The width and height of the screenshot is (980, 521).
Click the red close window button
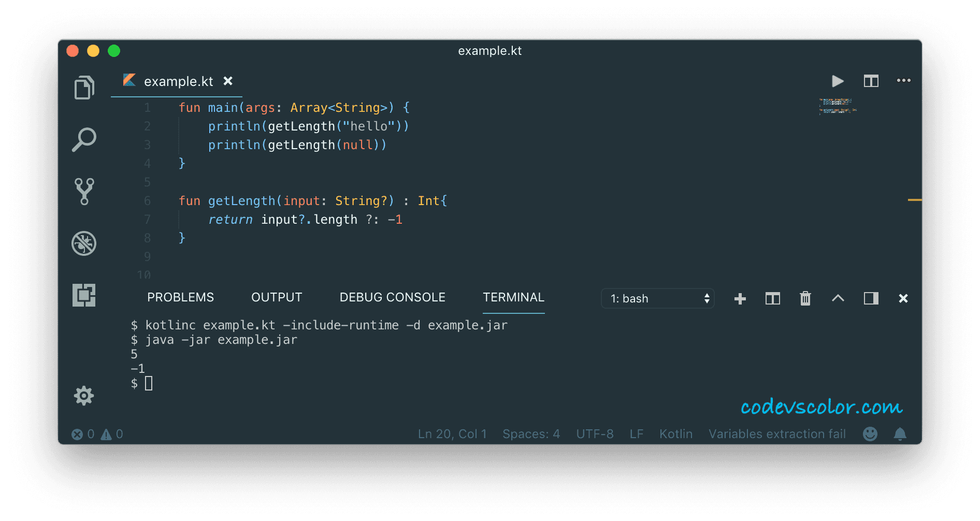(x=73, y=51)
